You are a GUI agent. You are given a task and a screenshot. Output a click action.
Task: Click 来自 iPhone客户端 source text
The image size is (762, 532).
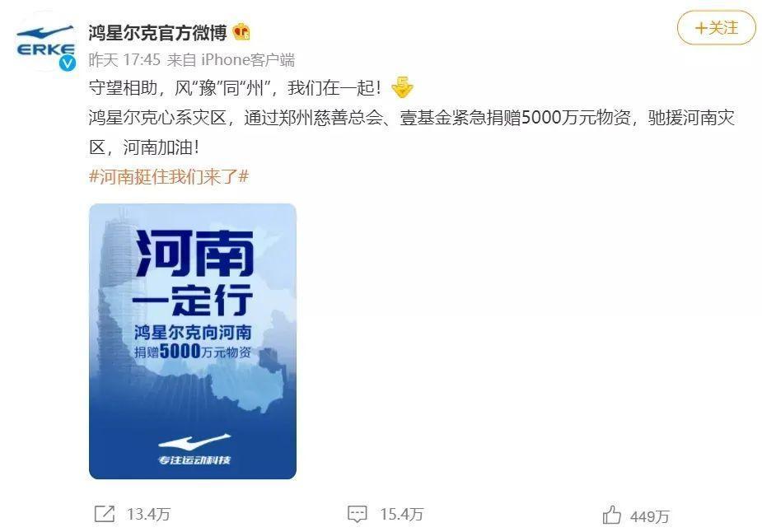[x=231, y=60]
